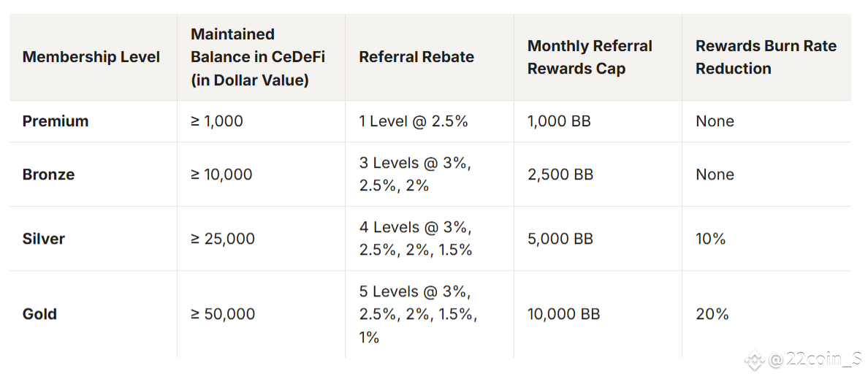Screen dimensions: 868x379
Task: Select the Silver membership row label
Action: pos(44,239)
